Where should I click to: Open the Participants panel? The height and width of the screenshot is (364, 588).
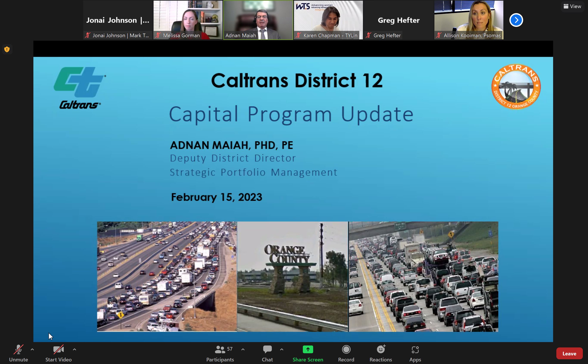(220, 353)
